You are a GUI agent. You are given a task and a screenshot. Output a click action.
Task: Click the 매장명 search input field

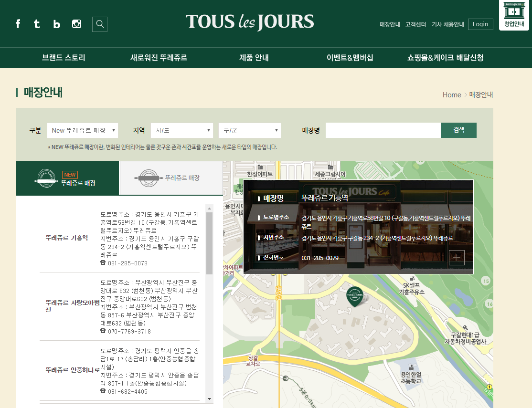click(383, 130)
